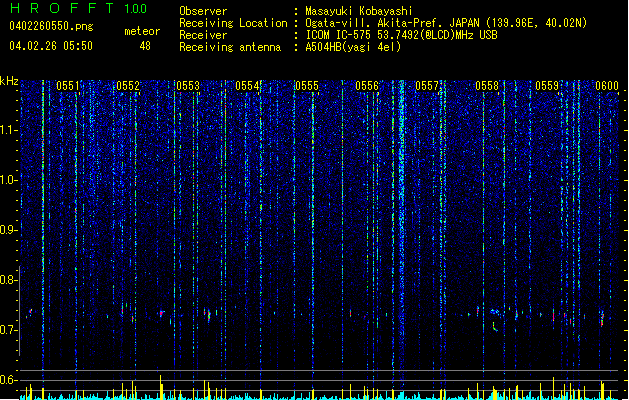
Task: Click the ICOM IC-575 receiver text
Action: tap(401, 35)
